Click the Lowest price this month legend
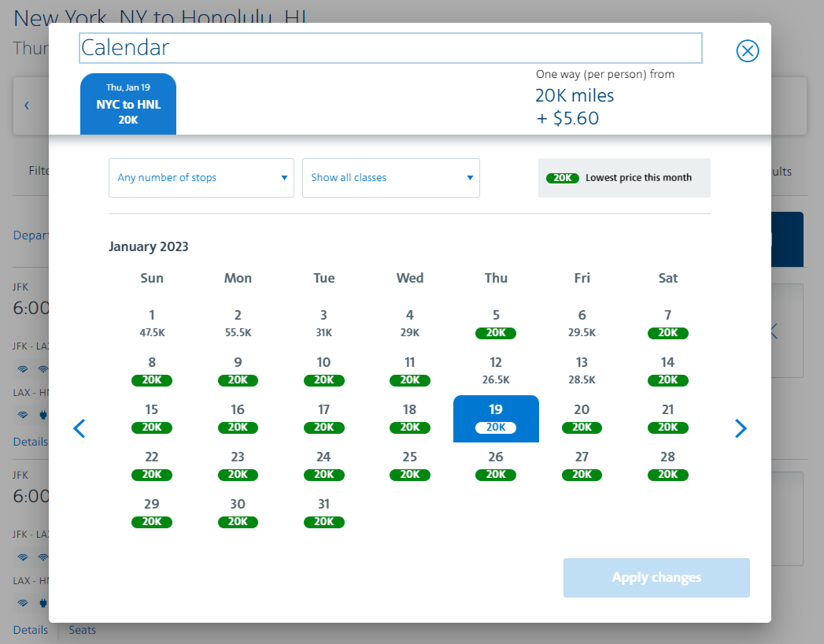 click(624, 178)
